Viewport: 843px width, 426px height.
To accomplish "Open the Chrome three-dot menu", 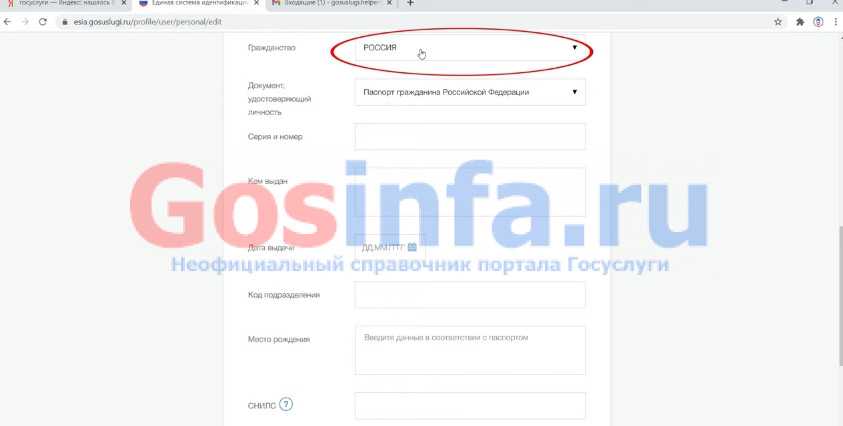I will [834, 20].
